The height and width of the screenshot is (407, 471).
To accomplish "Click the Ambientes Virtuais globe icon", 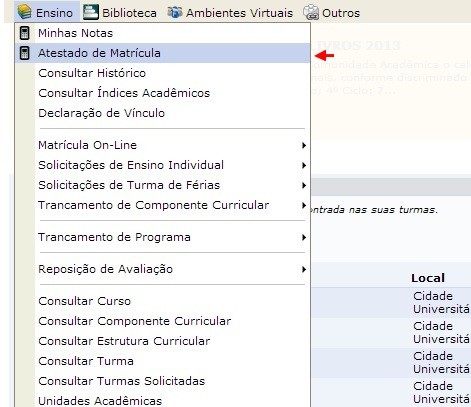I will [175, 12].
